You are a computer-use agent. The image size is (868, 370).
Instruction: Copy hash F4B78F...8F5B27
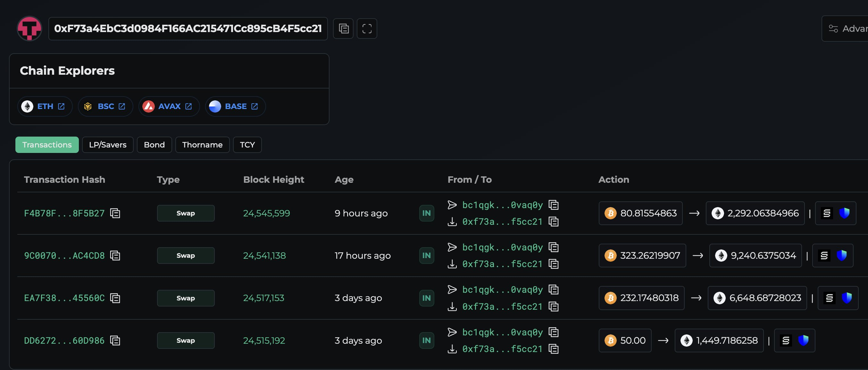click(x=115, y=213)
